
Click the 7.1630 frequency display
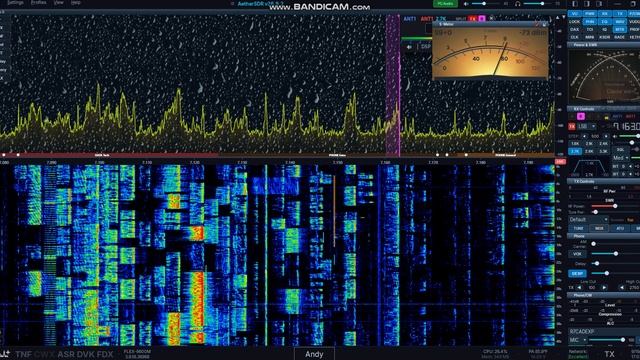click(x=627, y=126)
